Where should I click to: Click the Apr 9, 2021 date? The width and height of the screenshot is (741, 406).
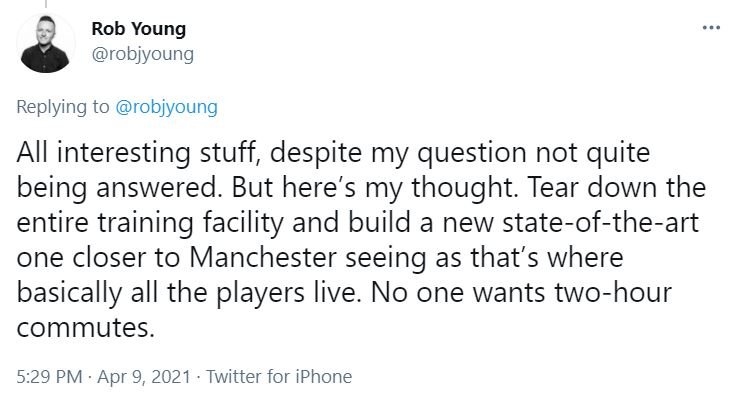144,377
